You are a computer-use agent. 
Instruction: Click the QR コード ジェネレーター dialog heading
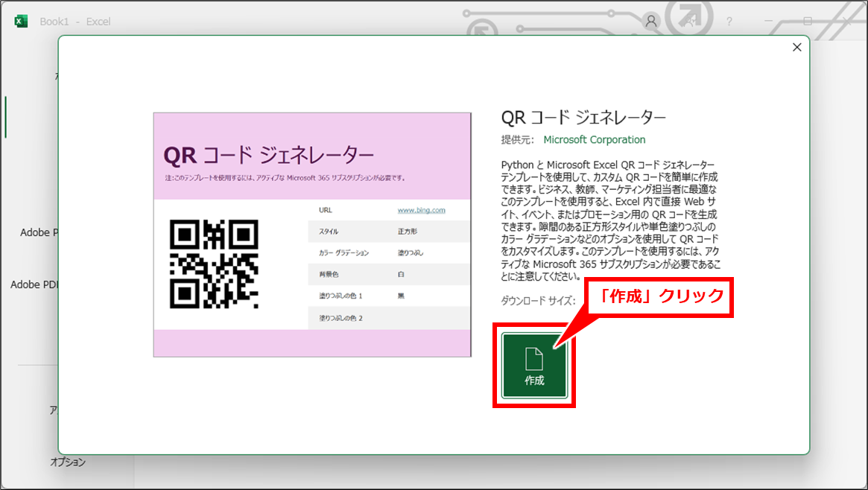(x=583, y=117)
